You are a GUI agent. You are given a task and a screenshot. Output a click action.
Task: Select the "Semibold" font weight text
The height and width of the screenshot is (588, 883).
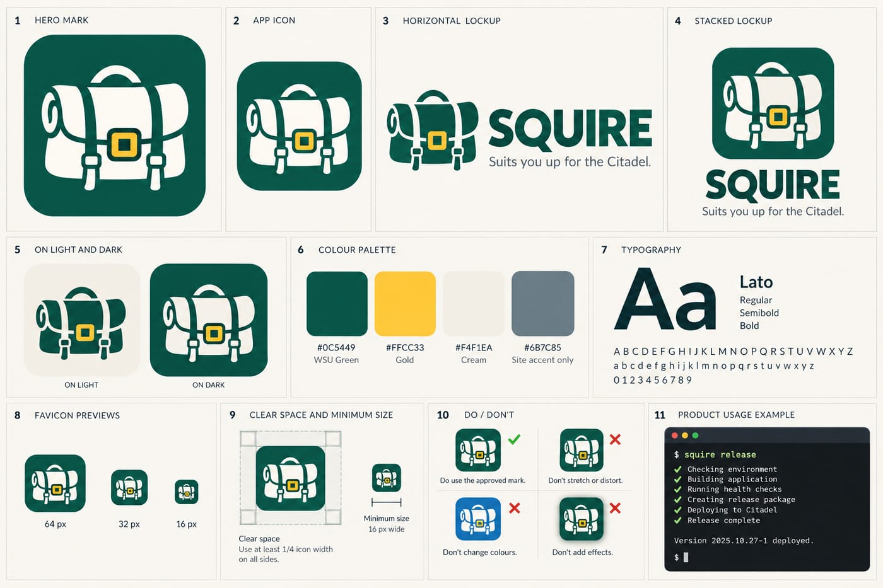(x=759, y=313)
